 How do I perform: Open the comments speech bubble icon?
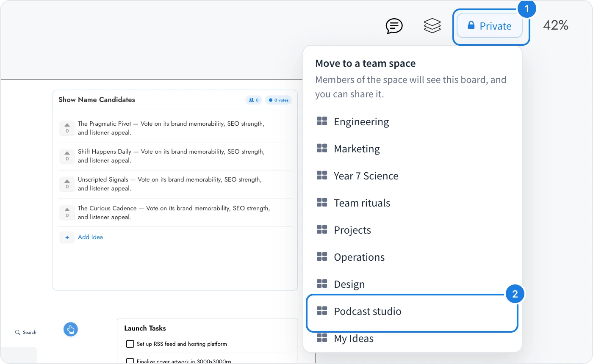point(394,26)
